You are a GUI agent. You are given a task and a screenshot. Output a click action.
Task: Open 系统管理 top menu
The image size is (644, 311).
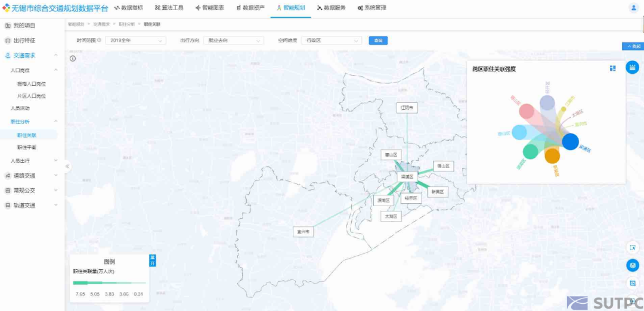[x=371, y=8]
